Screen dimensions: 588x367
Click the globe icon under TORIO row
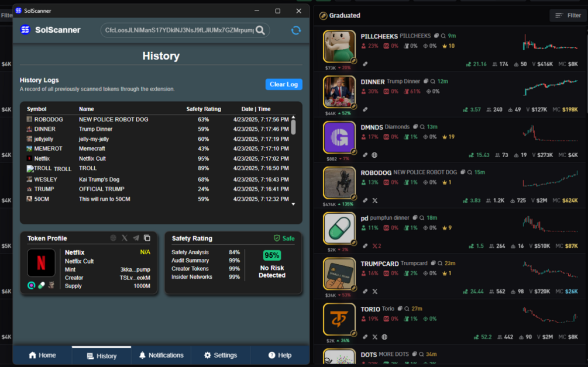click(384, 337)
